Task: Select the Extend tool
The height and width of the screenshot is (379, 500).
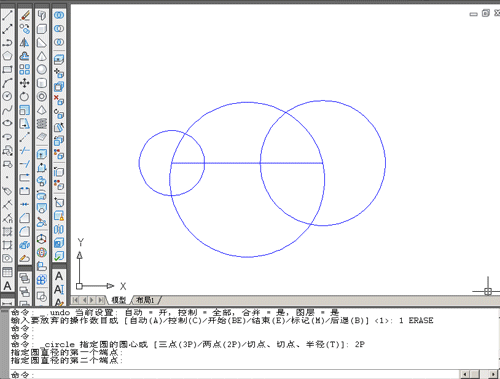Action: tap(24, 164)
